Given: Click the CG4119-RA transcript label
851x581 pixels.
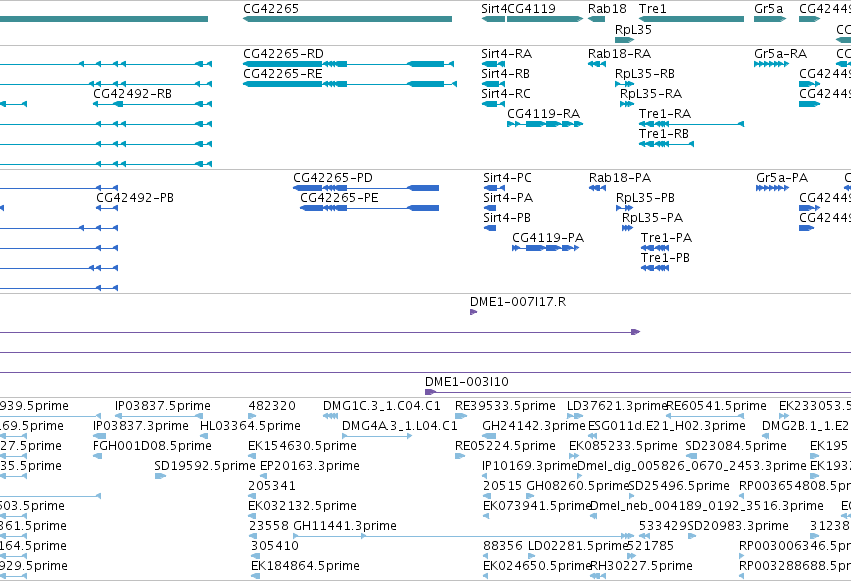Looking at the screenshot, I should tap(543, 114).
